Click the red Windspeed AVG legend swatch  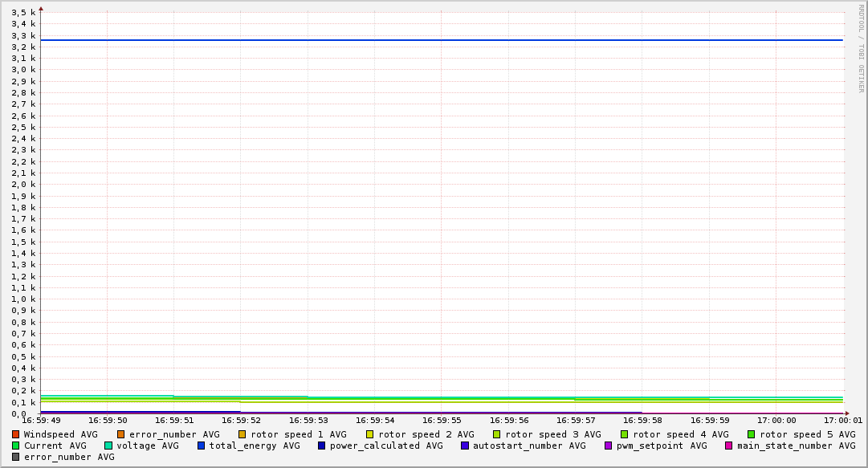click(x=16, y=434)
